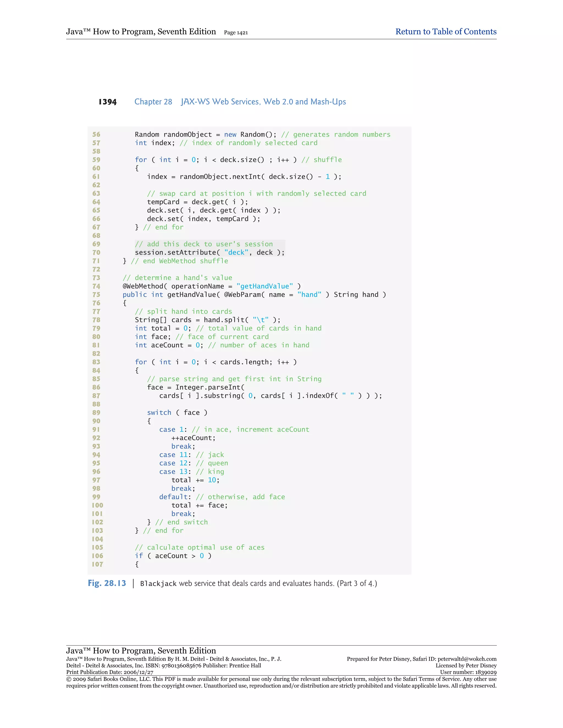Click the line case 11: // jack
Image resolution: width=563 pixels, height=728 pixels.
point(191,455)
